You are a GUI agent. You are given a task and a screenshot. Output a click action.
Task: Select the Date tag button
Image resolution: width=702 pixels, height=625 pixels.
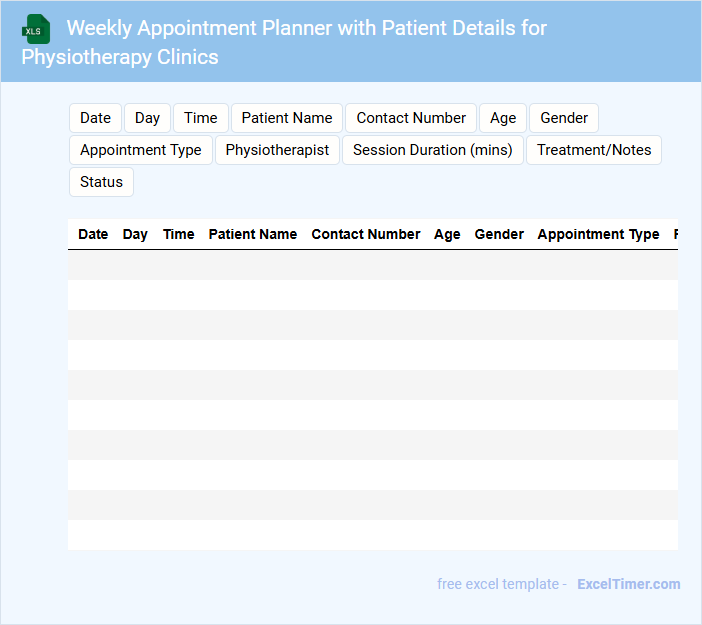tap(95, 118)
